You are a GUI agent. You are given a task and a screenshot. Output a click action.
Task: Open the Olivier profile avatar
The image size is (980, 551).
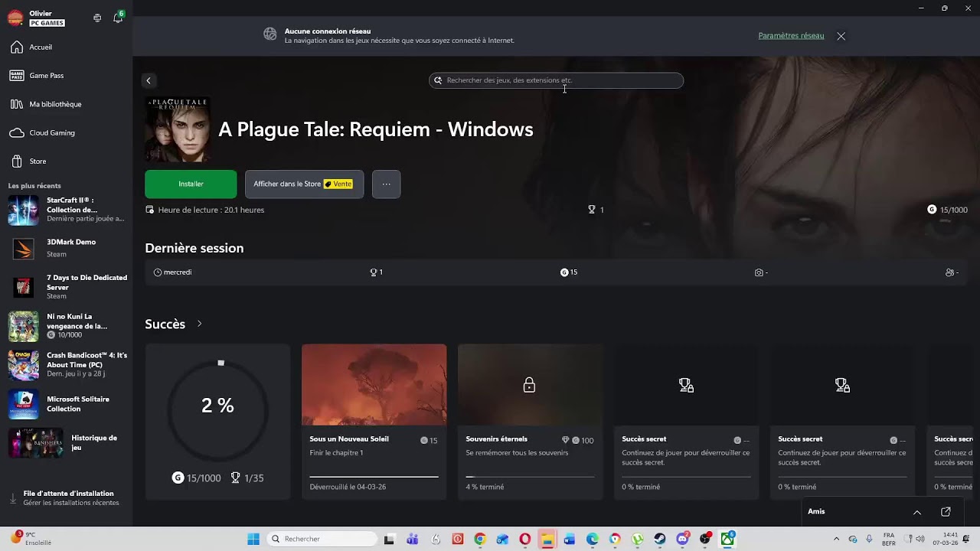click(x=15, y=18)
